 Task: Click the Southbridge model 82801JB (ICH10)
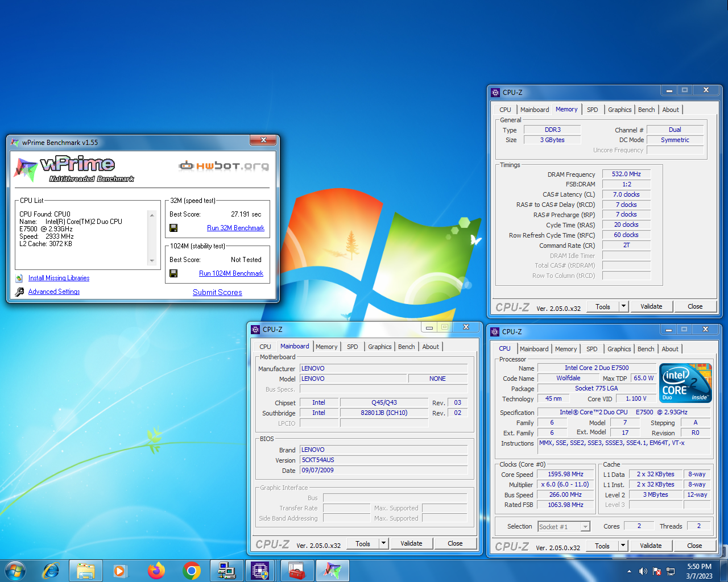pos(384,413)
